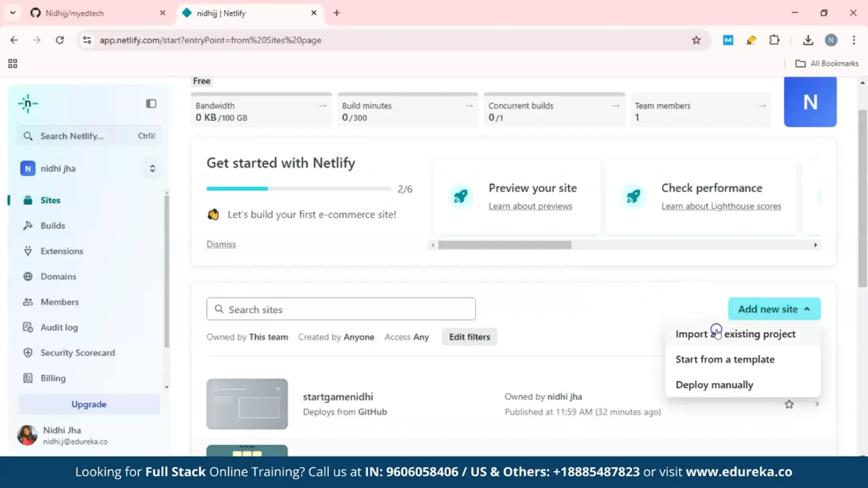Open All Bookmarks folder

click(x=827, y=64)
